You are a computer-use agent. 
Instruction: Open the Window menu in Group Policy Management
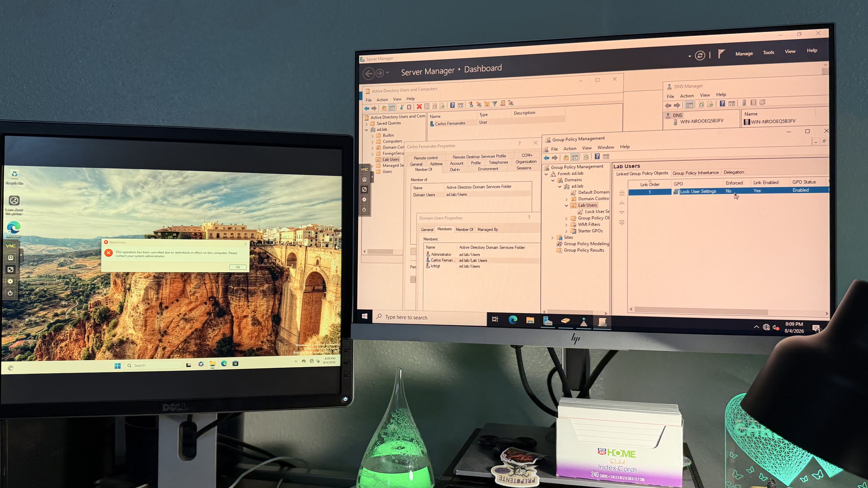[606, 147]
